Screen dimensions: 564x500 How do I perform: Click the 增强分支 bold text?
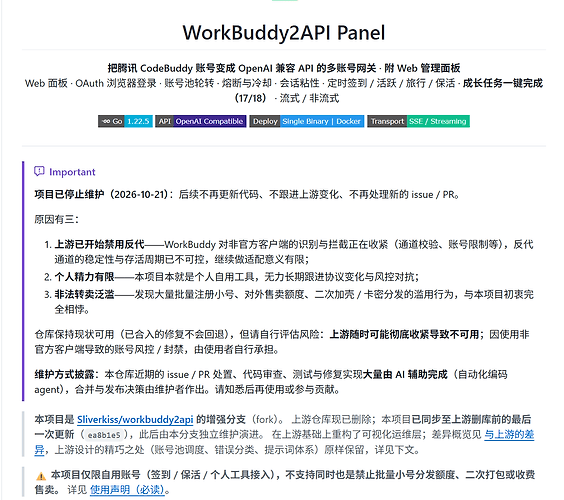[x=221, y=419]
